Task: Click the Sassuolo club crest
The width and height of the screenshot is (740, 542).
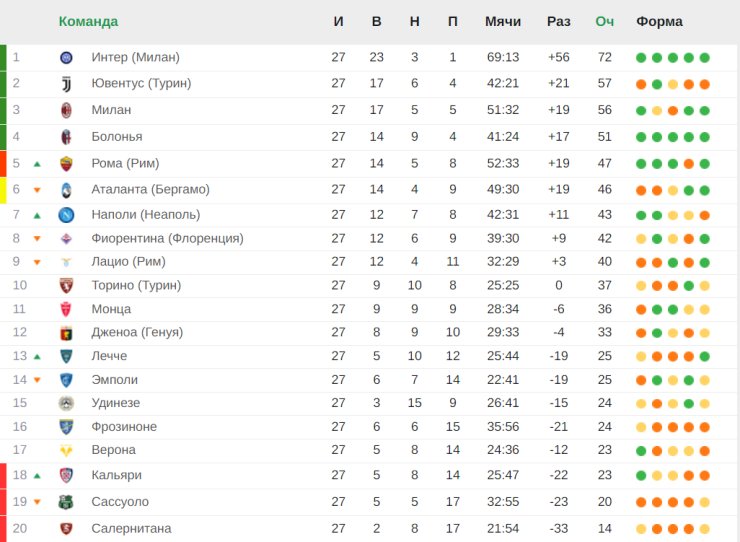Action: (66, 502)
